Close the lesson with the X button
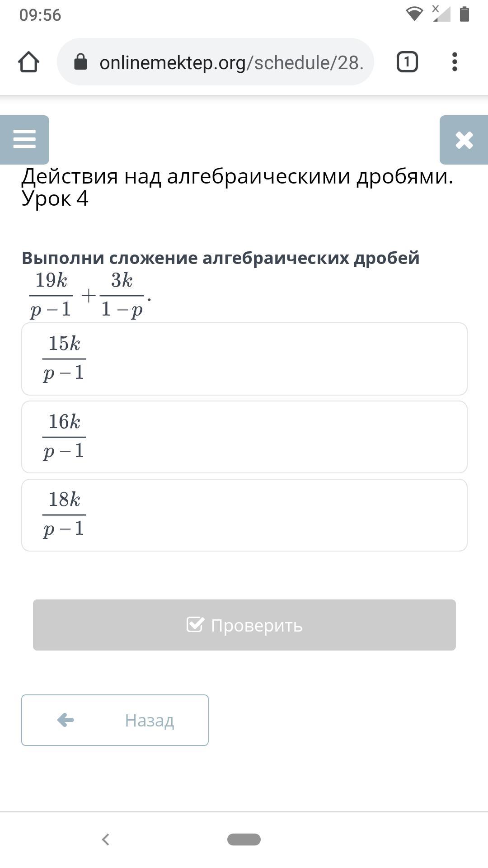The height and width of the screenshot is (868, 488). click(x=464, y=140)
